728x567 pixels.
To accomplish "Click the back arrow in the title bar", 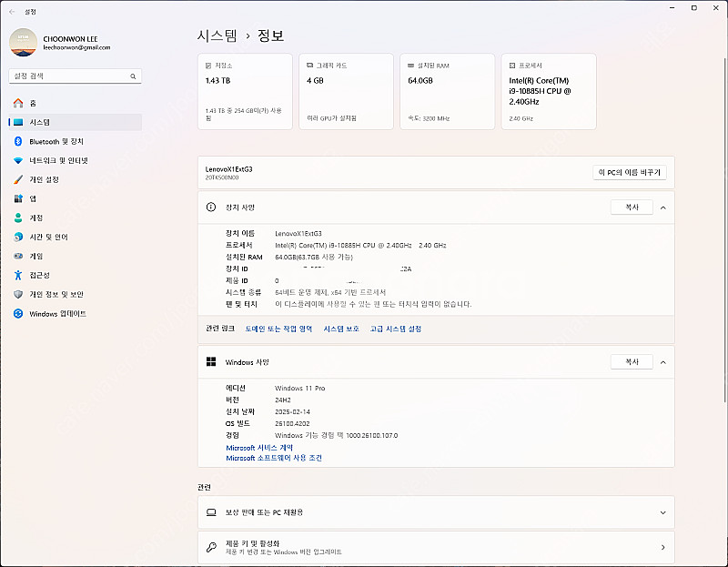I will point(12,12).
